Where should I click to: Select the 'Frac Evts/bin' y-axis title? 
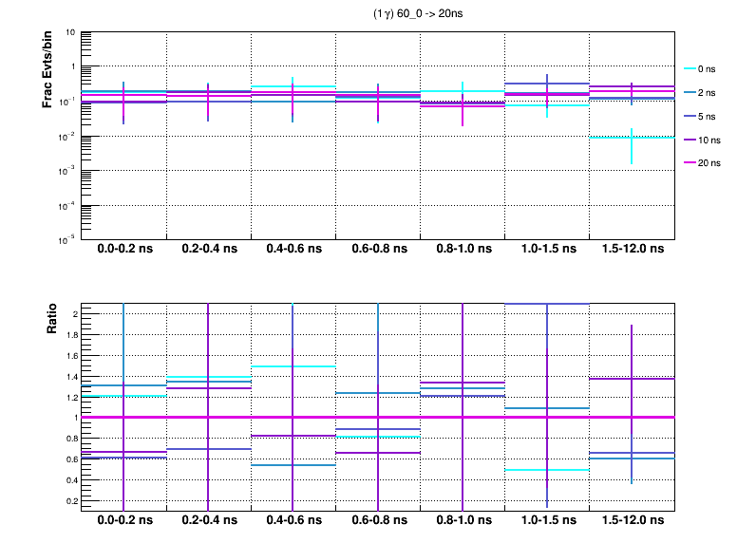click(x=47, y=71)
